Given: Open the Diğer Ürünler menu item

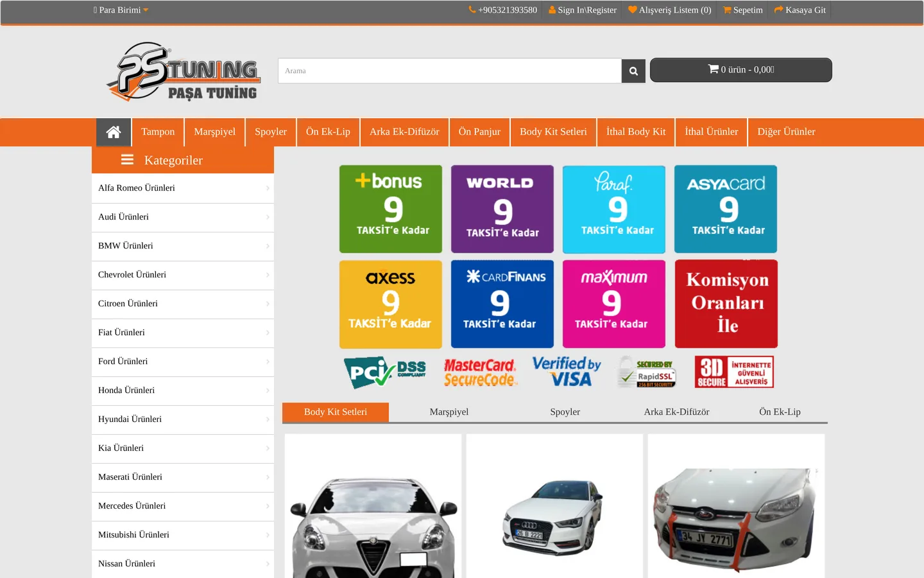Looking at the screenshot, I should pos(786,132).
